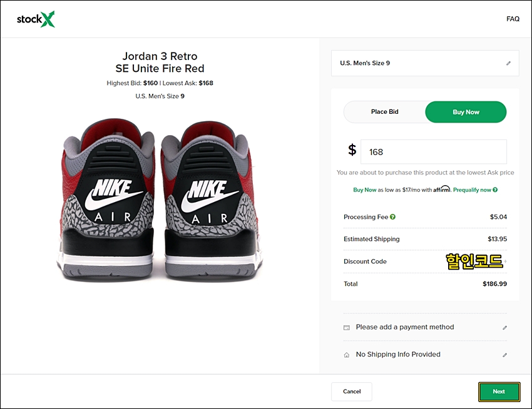Click the Cancel button
The height and width of the screenshot is (409, 532).
tap(352, 391)
